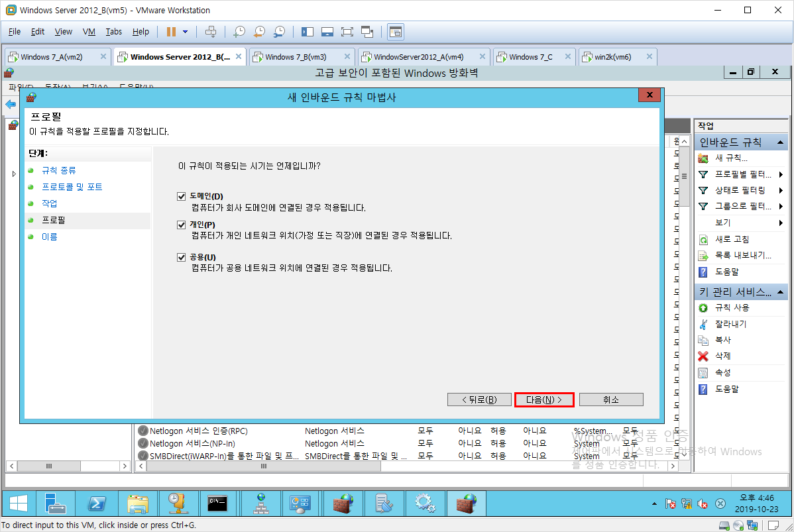
Task: Open Server Manager from the taskbar
Action: pyautogui.click(x=55, y=504)
